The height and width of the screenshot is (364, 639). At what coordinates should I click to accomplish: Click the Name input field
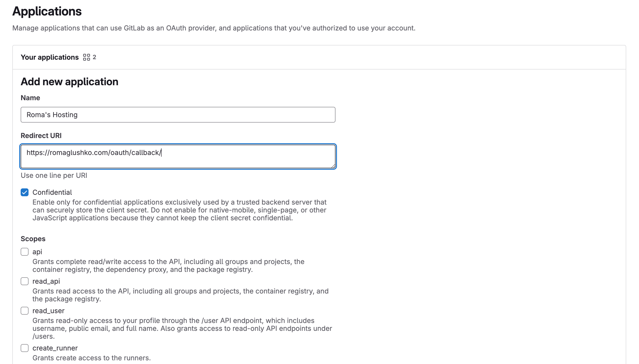click(178, 115)
